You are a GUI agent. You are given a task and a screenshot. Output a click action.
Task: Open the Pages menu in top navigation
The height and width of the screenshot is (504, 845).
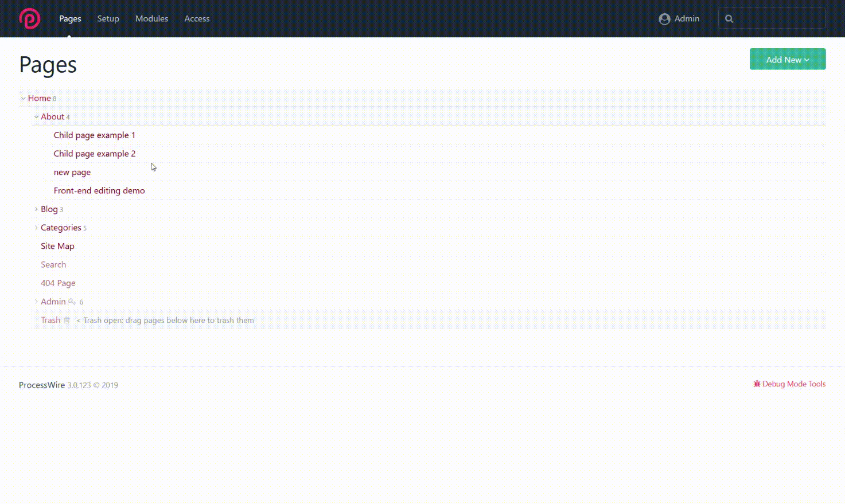pos(70,19)
